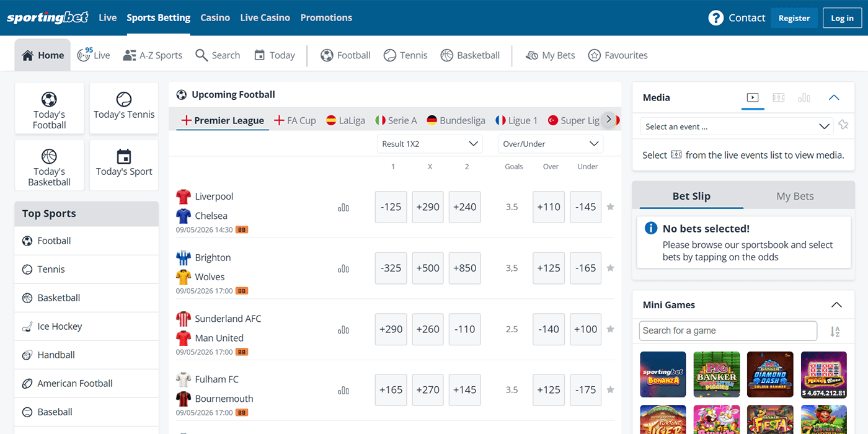Switch to the Premier League tab
This screenshot has width=868, height=434.
[x=223, y=120]
